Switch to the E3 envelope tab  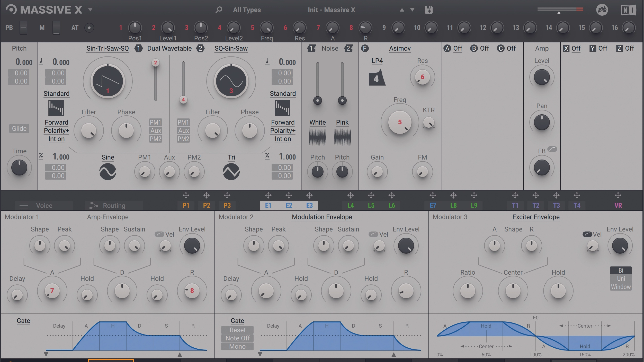click(309, 206)
